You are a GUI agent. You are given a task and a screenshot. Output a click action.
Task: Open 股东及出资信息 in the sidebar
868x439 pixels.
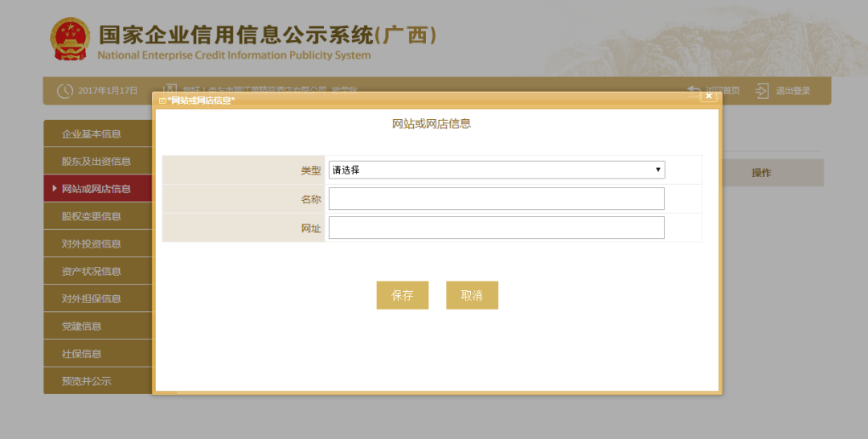coord(97,161)
